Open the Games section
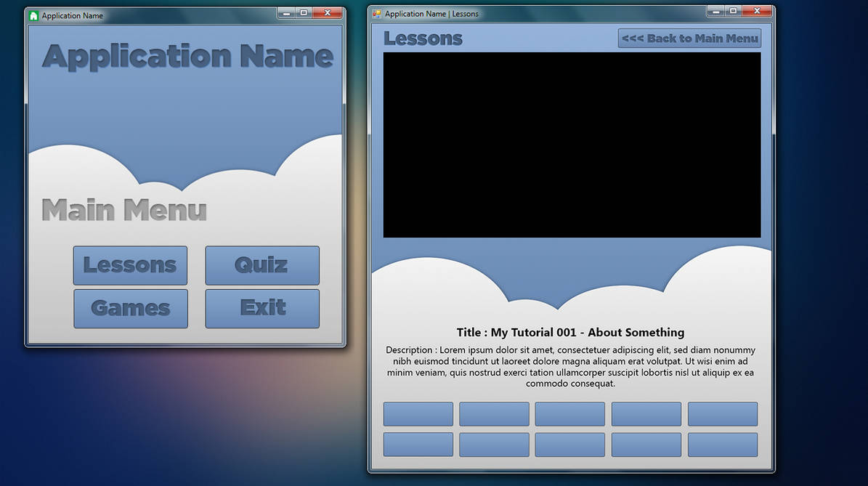Viewport: 868px width, 486px height. point(130,308)
